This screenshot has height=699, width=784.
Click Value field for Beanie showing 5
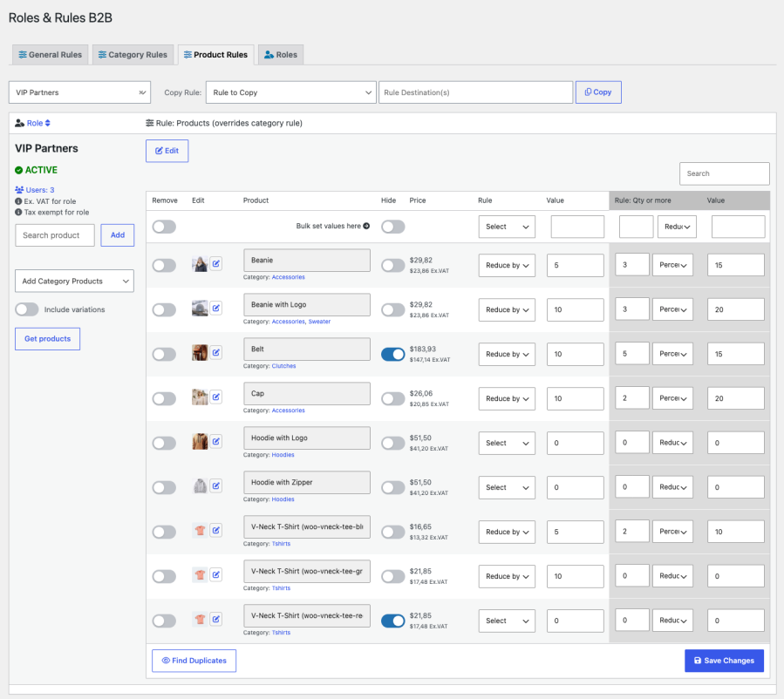point(575,265)
